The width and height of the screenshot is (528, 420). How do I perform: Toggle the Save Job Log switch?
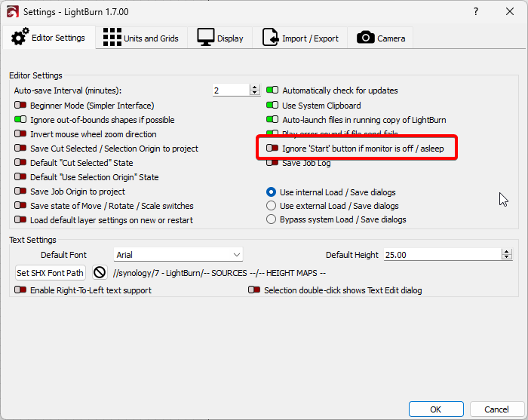[x=272, y=163]
